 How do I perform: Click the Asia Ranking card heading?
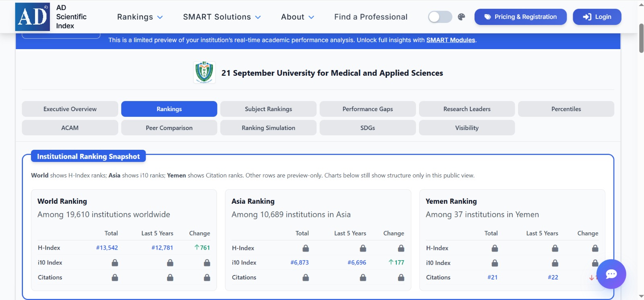click(253, 201)
